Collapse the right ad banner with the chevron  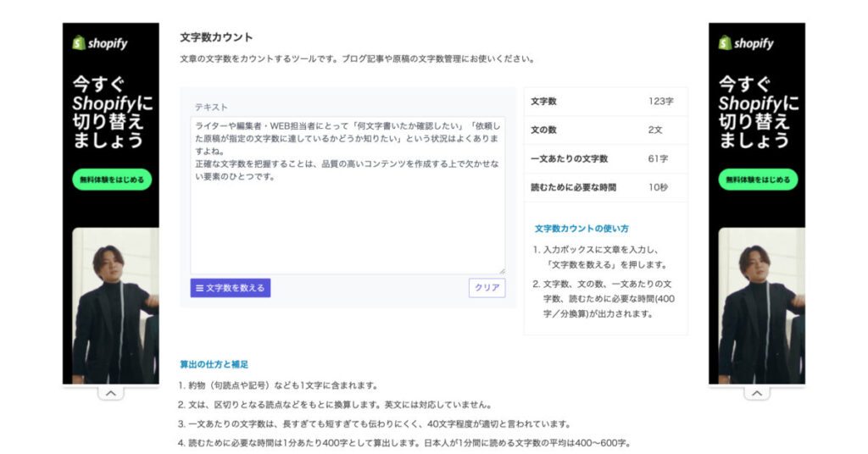click(756, 393)
